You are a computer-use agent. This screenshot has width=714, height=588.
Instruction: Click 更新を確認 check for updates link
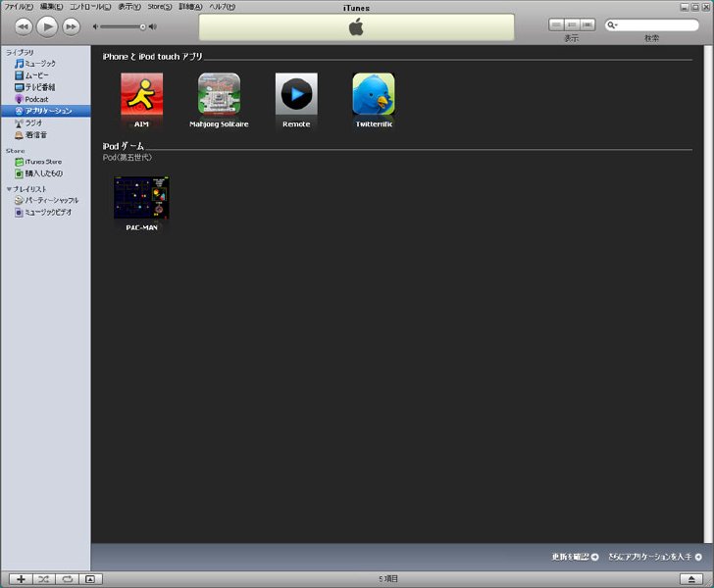coord(575,557)
